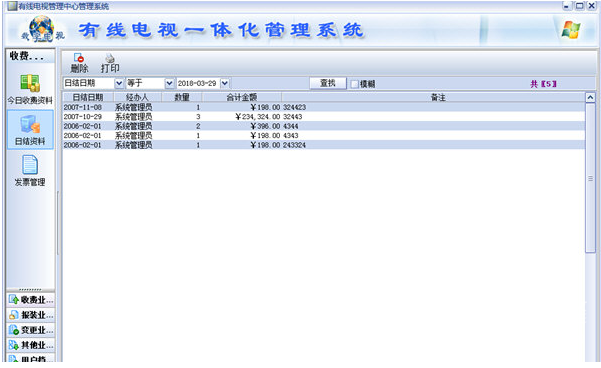Sort by 合计金额 column header
The width and height of the screenshot is (601, 368).
point(241,97)
